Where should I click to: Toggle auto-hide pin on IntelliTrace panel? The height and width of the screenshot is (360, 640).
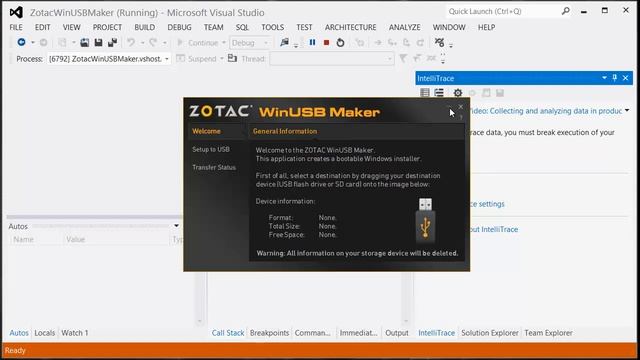click(x=615, y=78)
